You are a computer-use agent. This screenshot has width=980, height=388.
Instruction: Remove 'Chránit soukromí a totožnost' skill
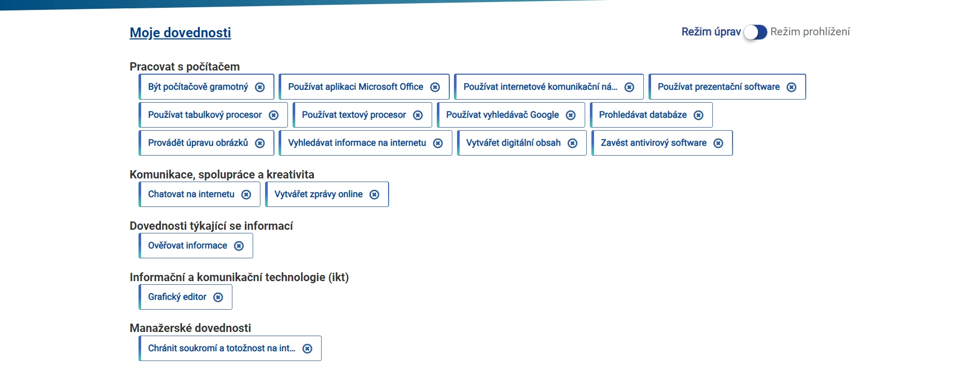point(307,349)
